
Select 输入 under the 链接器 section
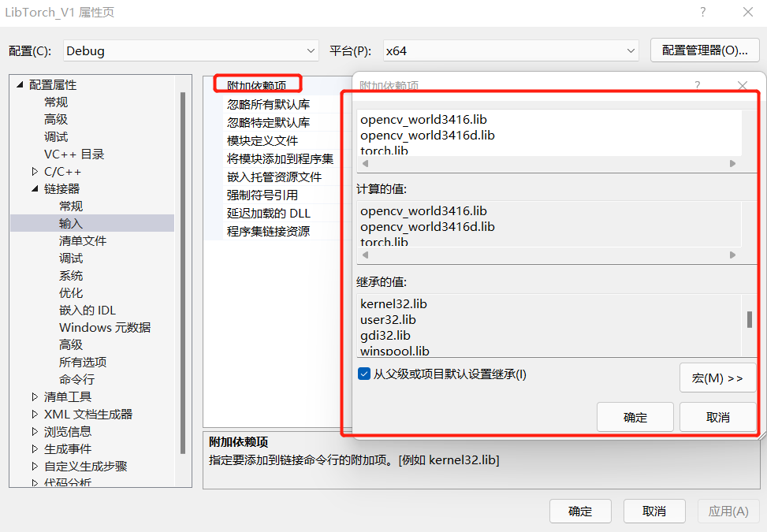pos(70,222)
